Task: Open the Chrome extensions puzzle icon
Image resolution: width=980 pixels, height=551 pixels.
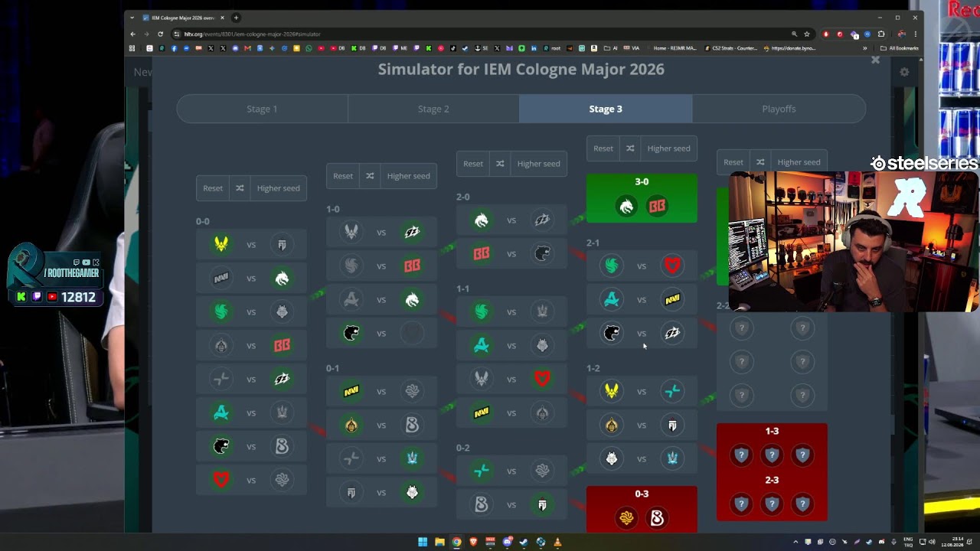Action: [x=881, y=34]
